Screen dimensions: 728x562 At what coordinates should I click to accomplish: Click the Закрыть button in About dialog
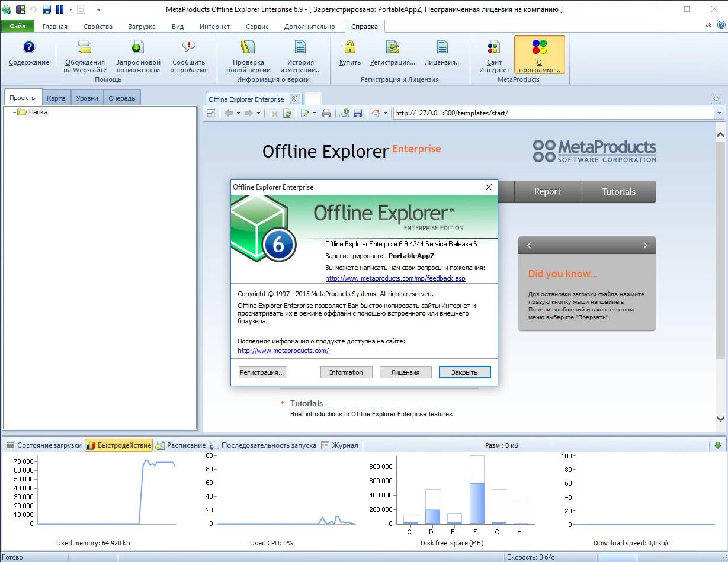pyautogui.click(x=464, y=372)
